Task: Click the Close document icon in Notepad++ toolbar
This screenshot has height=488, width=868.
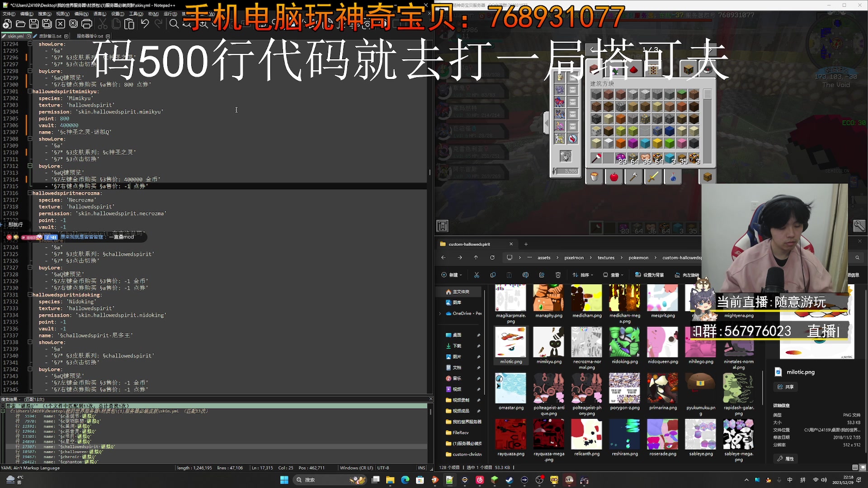Action: [x=61, y=24]
